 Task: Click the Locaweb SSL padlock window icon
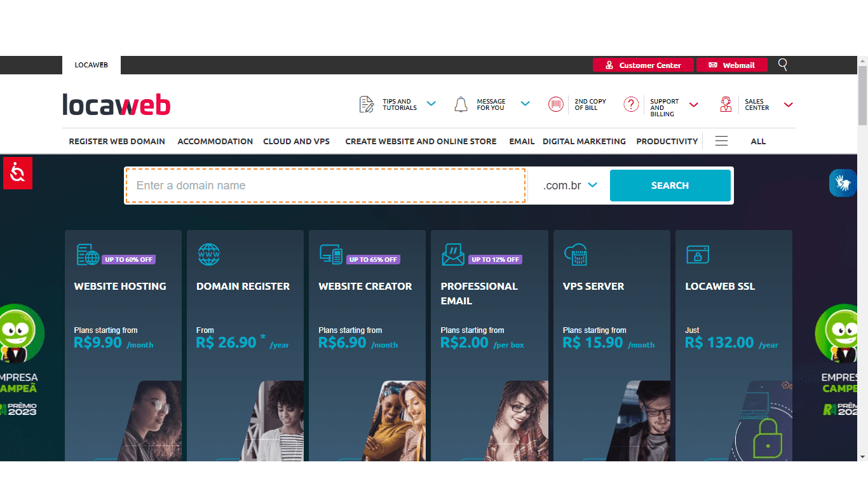tap(698, 254)
